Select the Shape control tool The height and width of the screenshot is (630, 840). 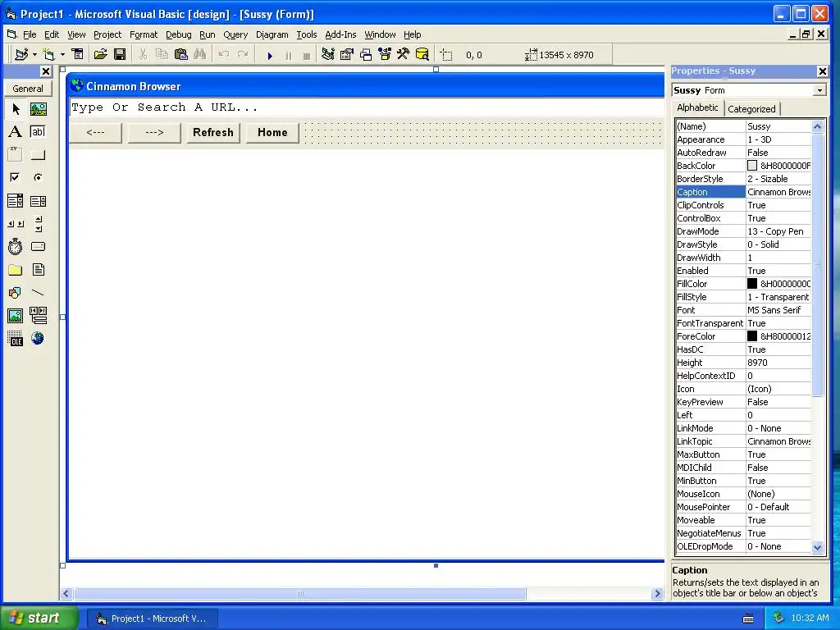[x=15, y=293]
